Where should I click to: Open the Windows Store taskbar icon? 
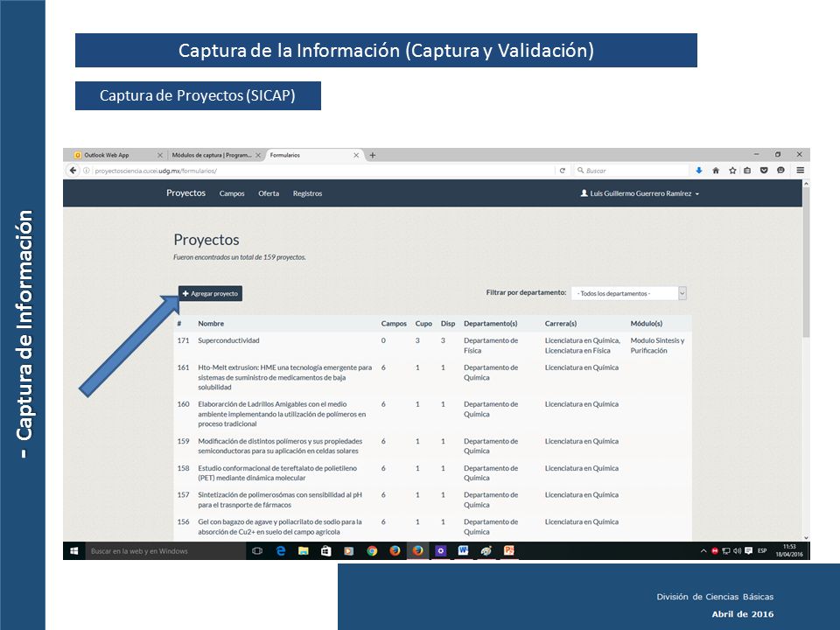pos(325,550)
